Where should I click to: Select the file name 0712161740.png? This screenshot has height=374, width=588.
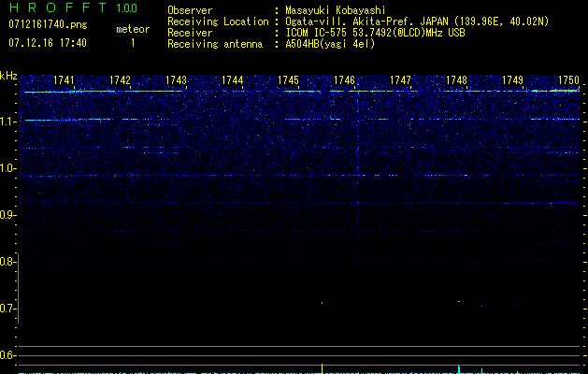coord(48,24)
